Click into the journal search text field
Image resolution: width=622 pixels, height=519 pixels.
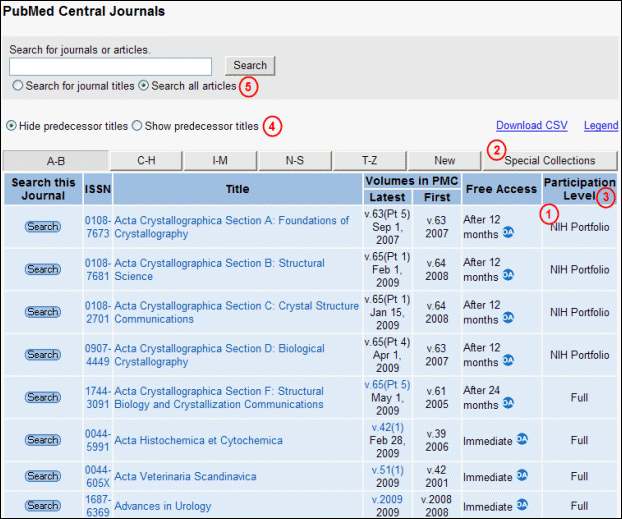point(110,66)
